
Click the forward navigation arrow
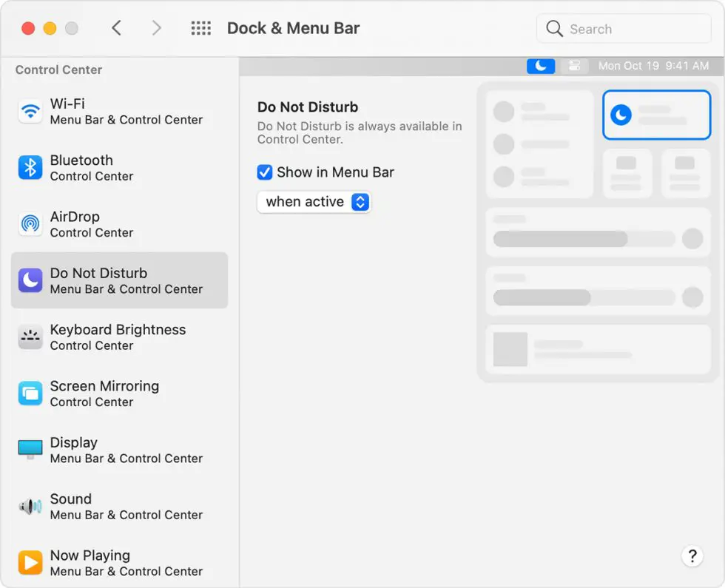[x=156, y=27]
